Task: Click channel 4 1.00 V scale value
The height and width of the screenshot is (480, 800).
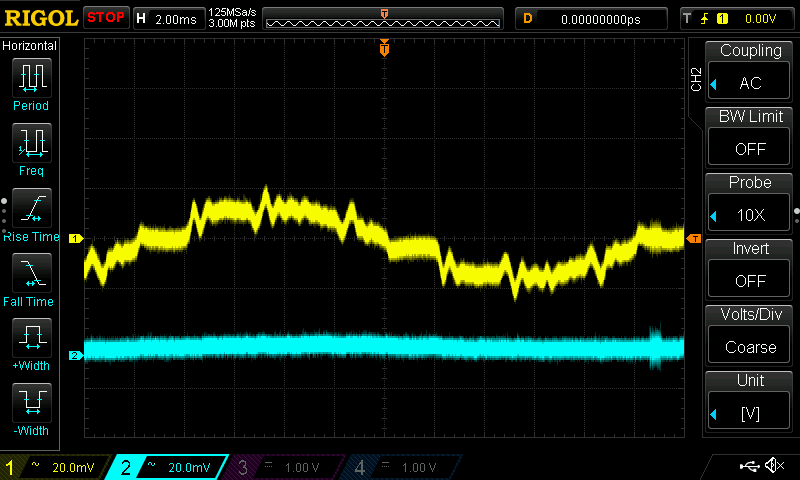Action: point(419,467)
